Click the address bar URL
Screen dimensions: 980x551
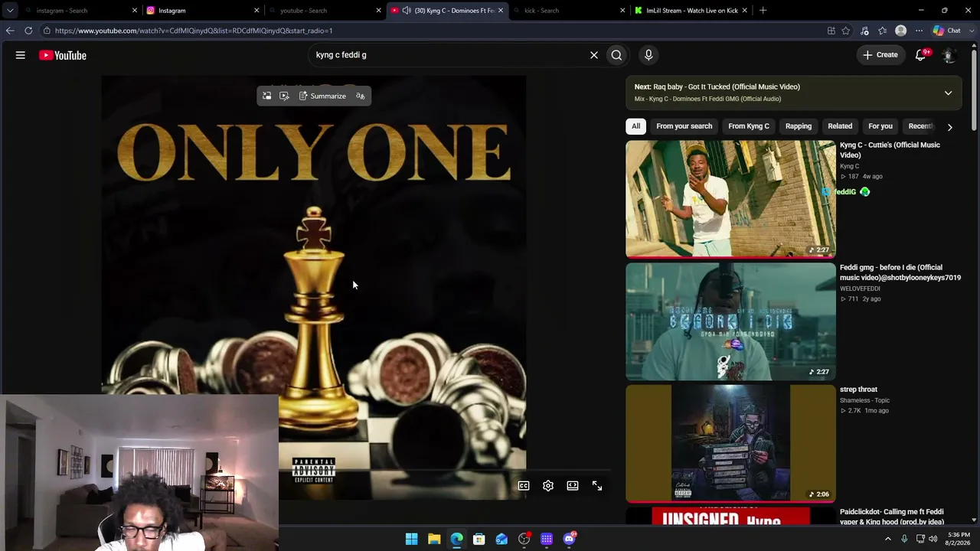click(194, 31)
